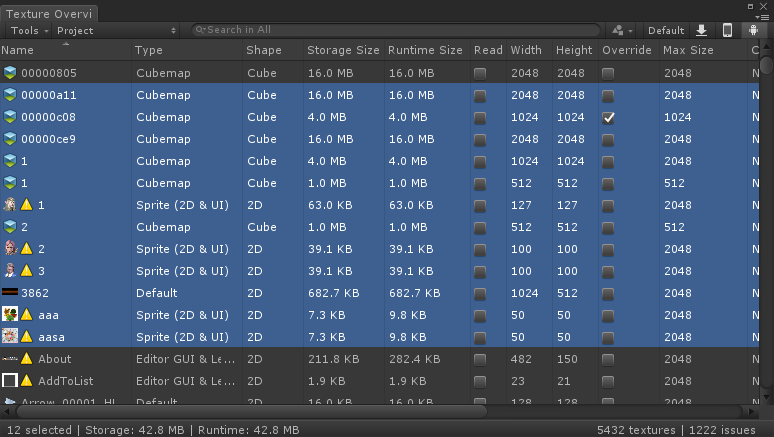Click the standalone download platform icon

[701, 30]
